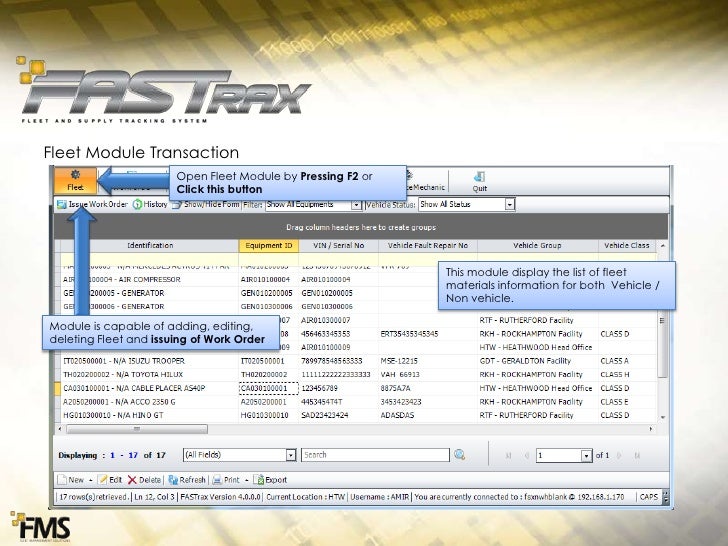Click the CLASS E cell
The image size is (728, 546).
[x=627, y=402]
